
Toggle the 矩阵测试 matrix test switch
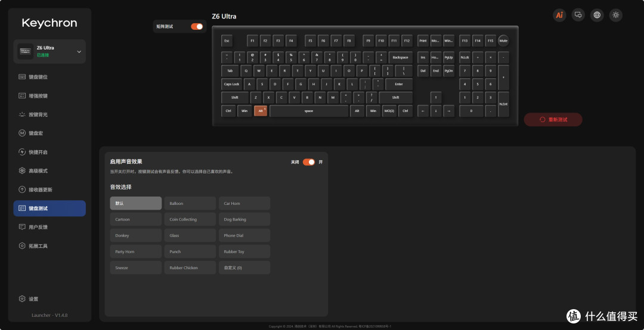click(197, 26)
